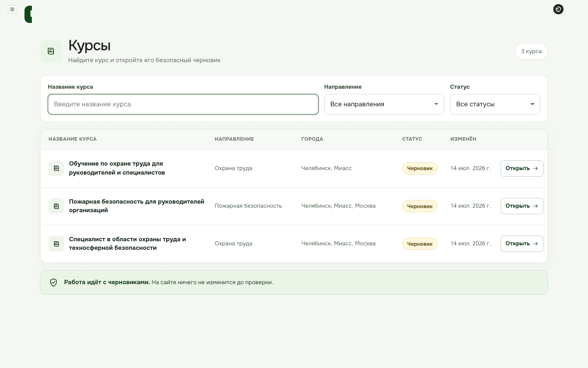This screenshot has height=368, width=588.
Task: Select the Обучение по охране труда course title
Action: (x=117, y=168)
